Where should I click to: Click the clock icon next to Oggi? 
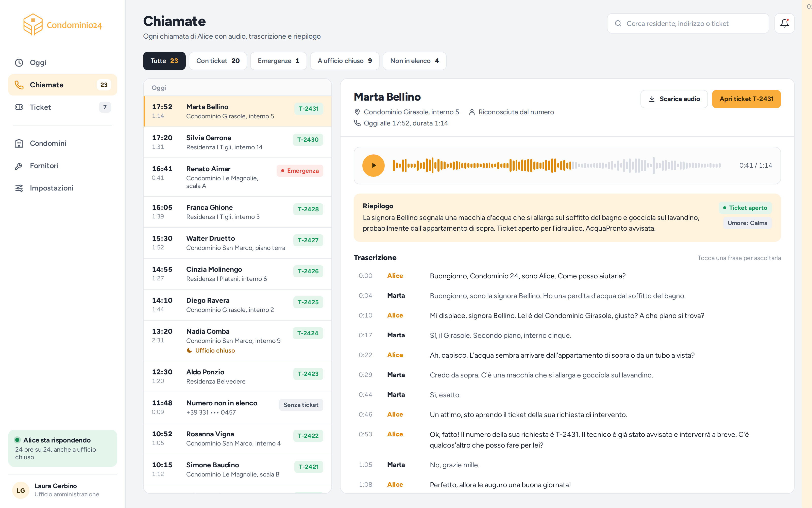click(x=19, y=62)
